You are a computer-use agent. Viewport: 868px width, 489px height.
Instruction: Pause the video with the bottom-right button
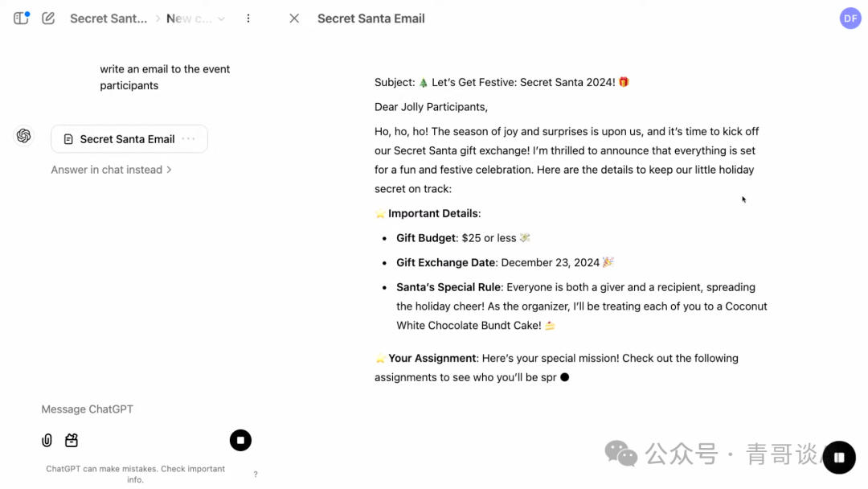coord(839,458)
